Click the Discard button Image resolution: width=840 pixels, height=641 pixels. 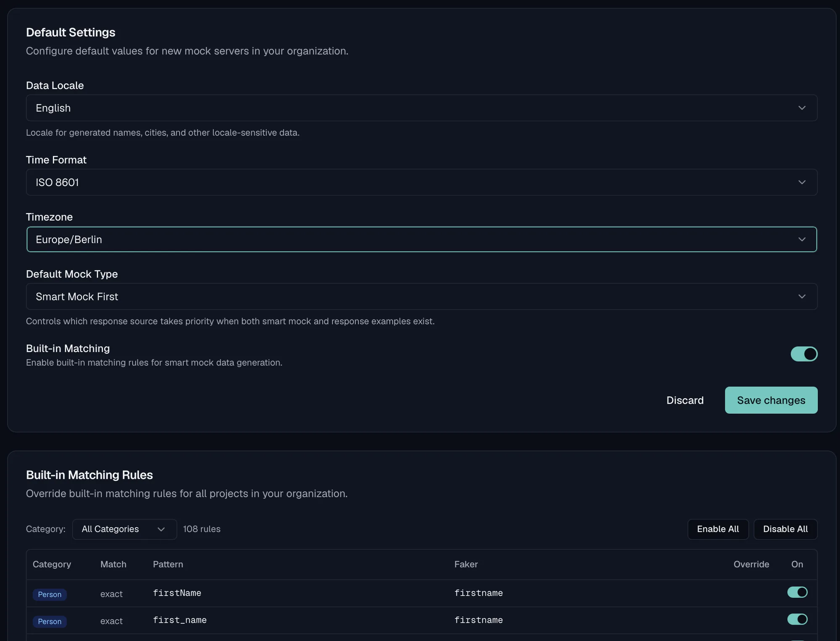[x=685, y=400]
